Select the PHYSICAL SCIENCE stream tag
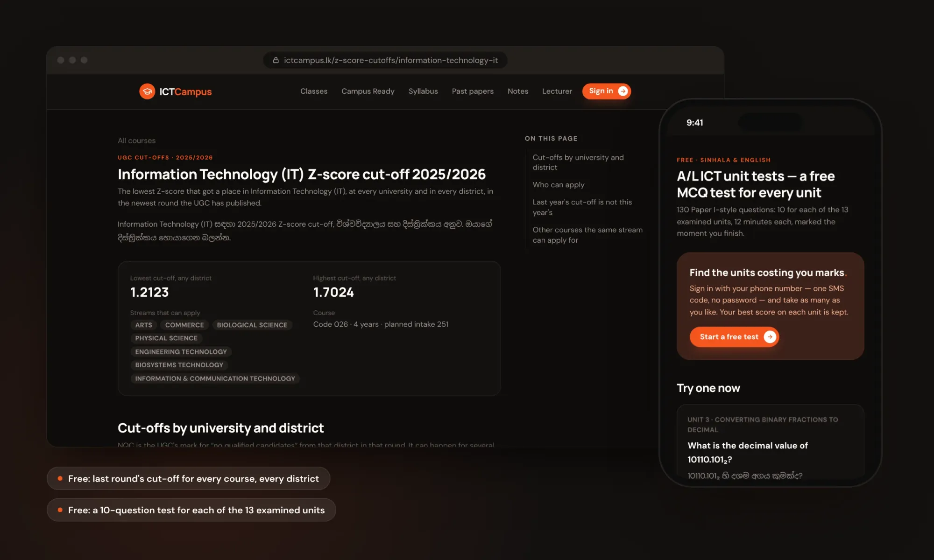Viewport: 934px width, 560px height. tap(166, 338)
